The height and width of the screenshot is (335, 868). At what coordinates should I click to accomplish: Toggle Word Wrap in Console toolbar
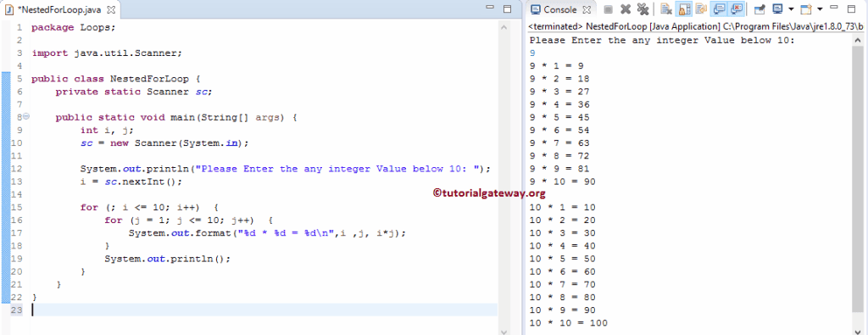coord(701,8)
